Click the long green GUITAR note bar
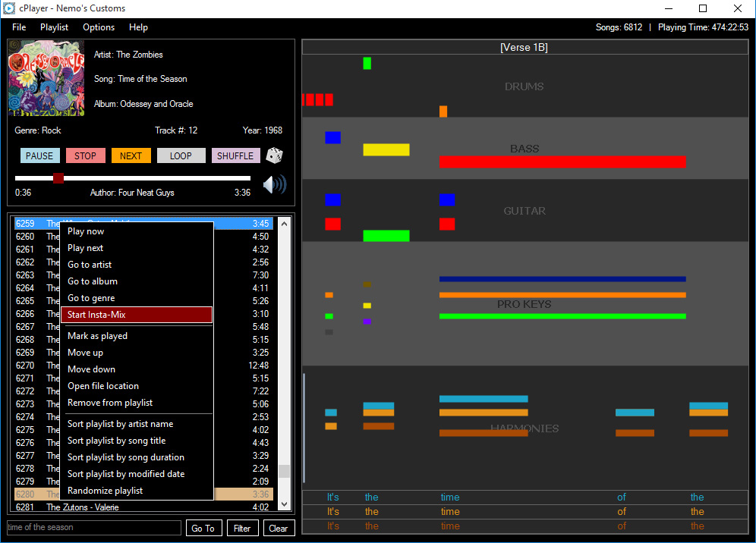Image resolution: width=756 pixels, height=543 pixels. click(x=386, y=236)
